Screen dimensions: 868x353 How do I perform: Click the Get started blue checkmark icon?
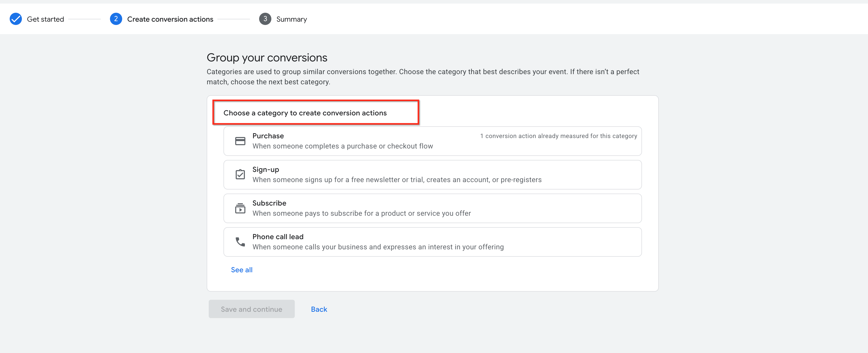tap(16, 19)
